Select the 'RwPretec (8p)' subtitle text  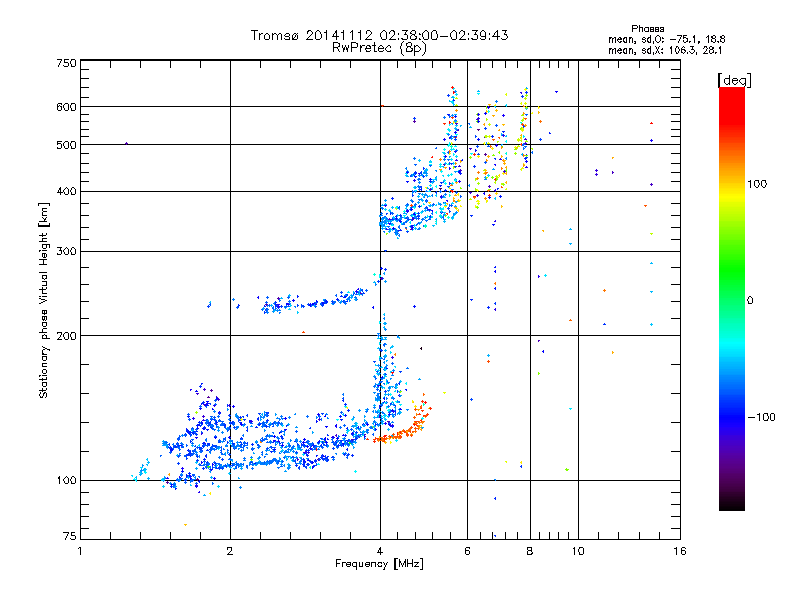379,48
